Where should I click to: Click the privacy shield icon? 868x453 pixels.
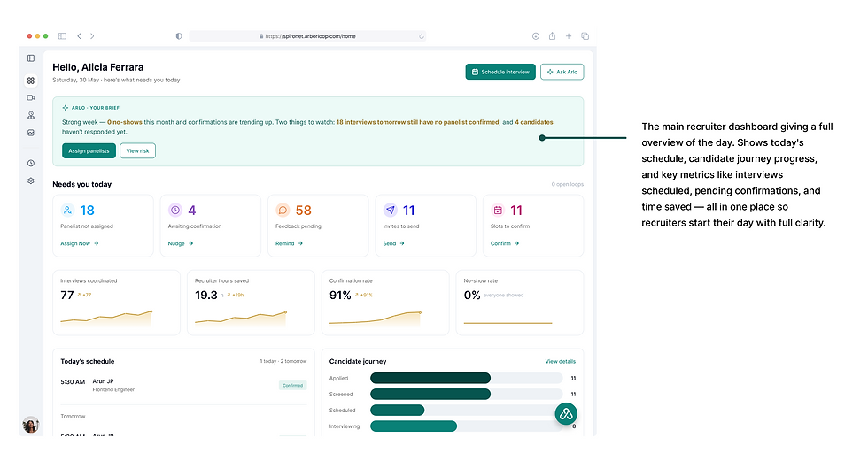[x=179, y=36]
